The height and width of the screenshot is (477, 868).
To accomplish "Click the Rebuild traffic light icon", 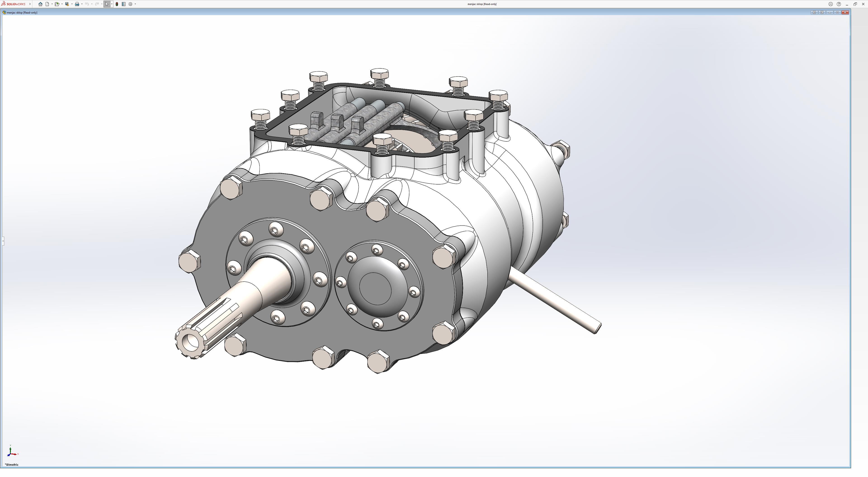I will [x=117, y=4].
